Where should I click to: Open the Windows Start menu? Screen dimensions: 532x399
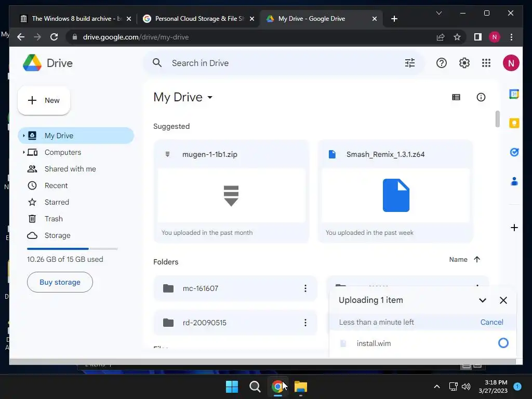pos(232,387)
